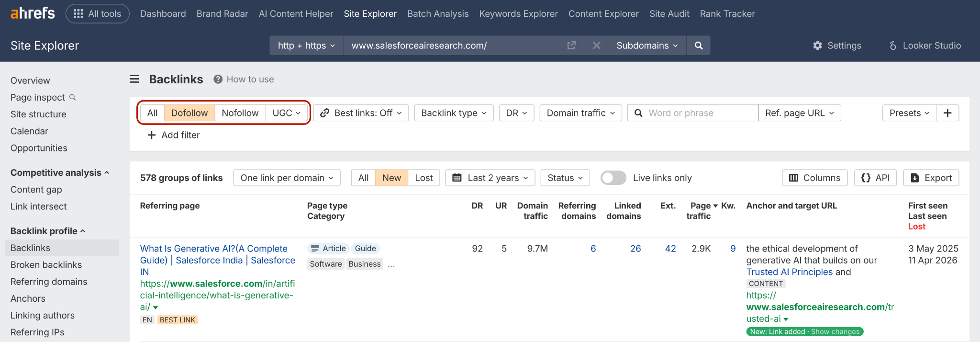Click Add filter

[174, 135]
